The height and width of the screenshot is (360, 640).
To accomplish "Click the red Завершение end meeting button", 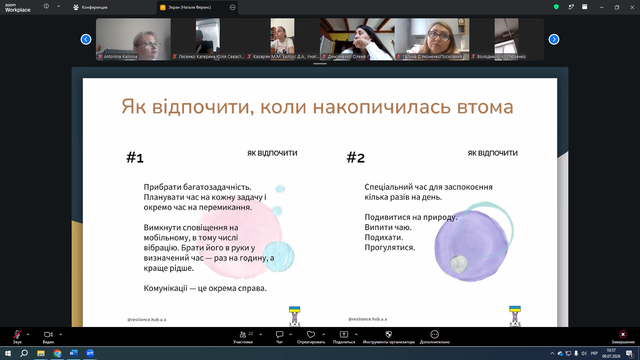I will coord(623,337).
